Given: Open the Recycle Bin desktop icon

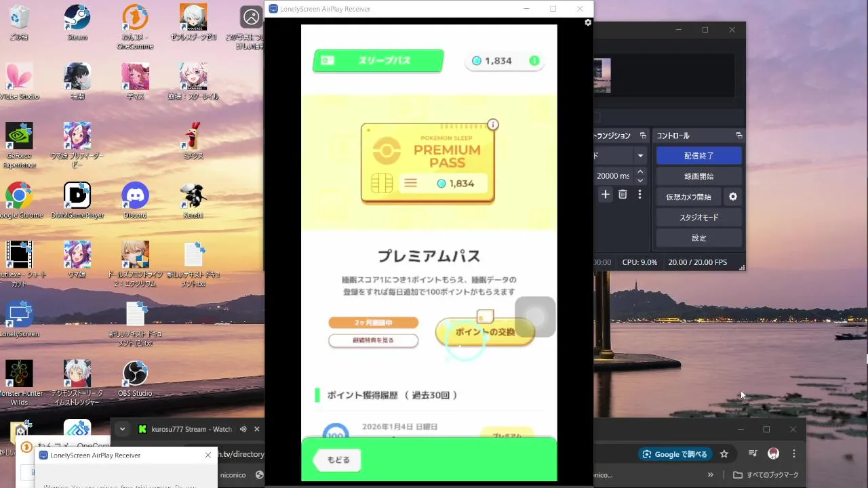Looking at the screenshot, I should [19, 22].
